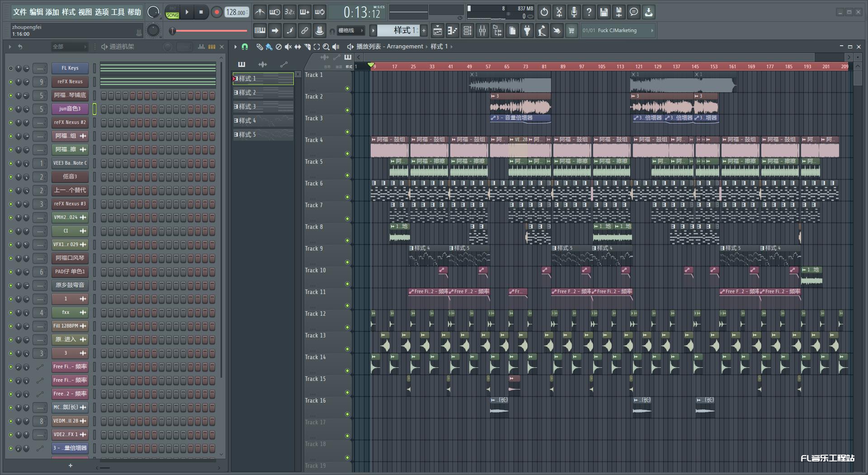Select pattern 样式 3 in picker
This screenshot has height=475, width=868.
[x=263, y=107]
